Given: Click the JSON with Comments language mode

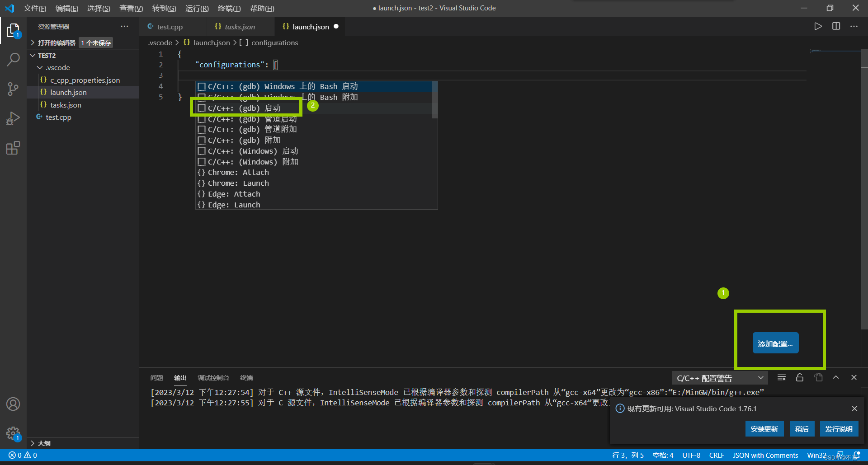Looking at the screenshot, I should 765,456.
